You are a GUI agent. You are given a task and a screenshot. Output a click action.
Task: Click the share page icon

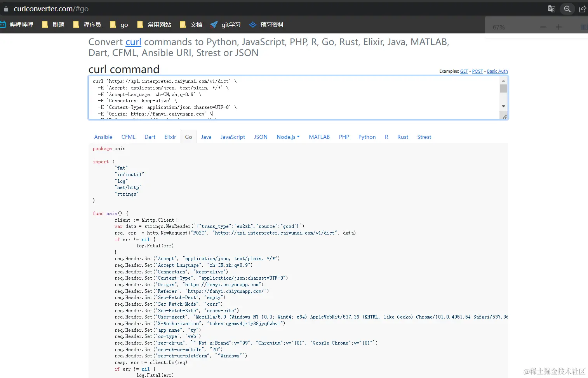[x=582, y=9]
